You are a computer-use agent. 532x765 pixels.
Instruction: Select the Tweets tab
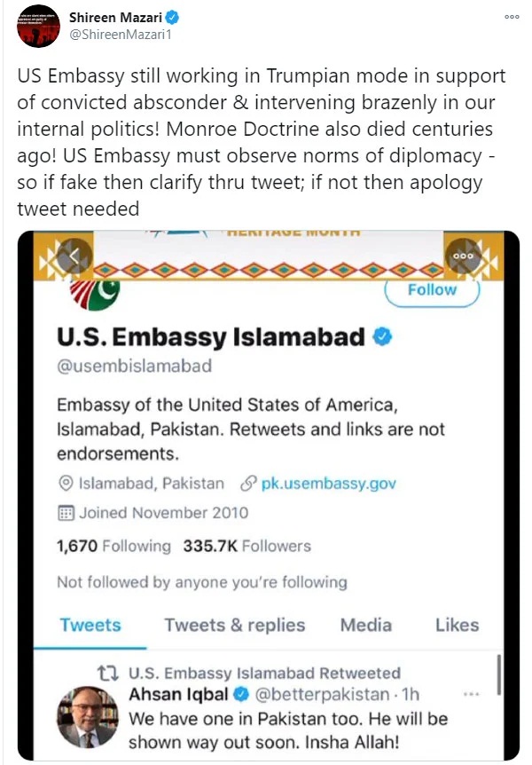[x=90, y=625]
